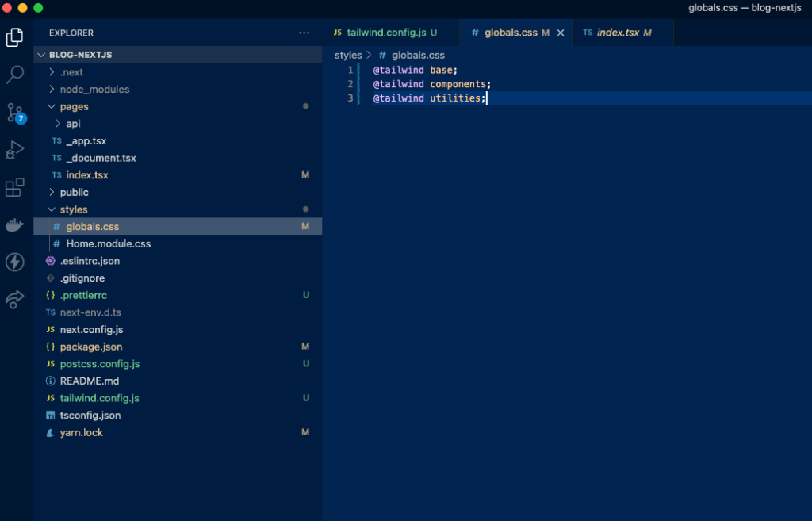Place cursor on line 2 of the editor
The width and height of the screenshot is (812, 521).
pyautogui.click(x=460, y=84)
